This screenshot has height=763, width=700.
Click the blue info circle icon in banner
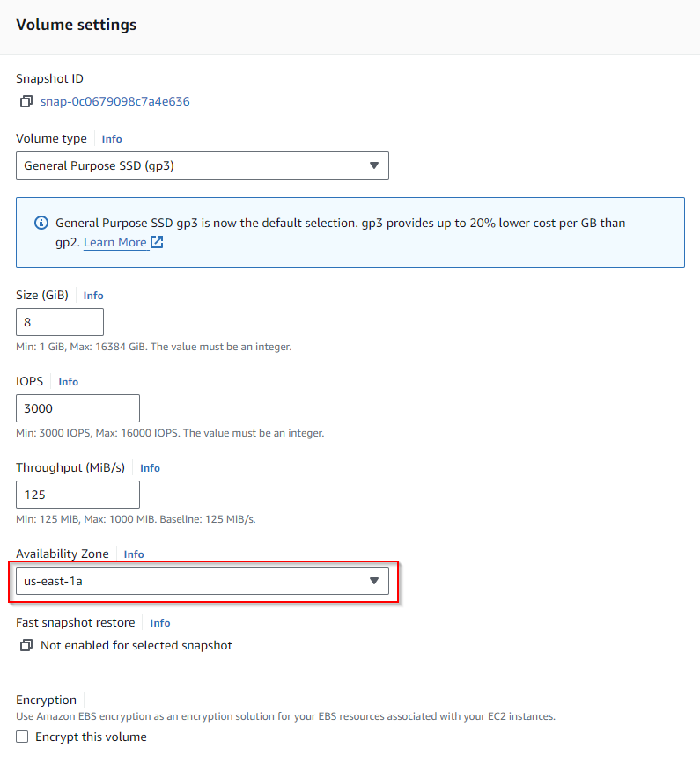(41, 223)
